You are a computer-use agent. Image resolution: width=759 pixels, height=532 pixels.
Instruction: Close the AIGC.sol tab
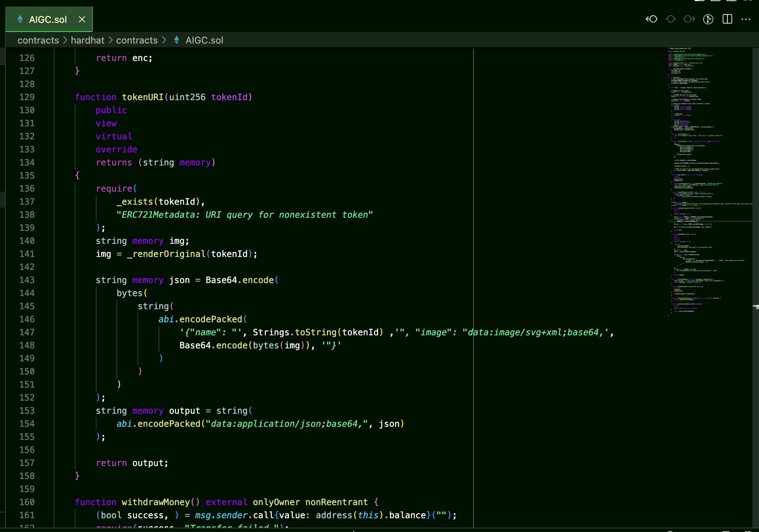point(82,19)
